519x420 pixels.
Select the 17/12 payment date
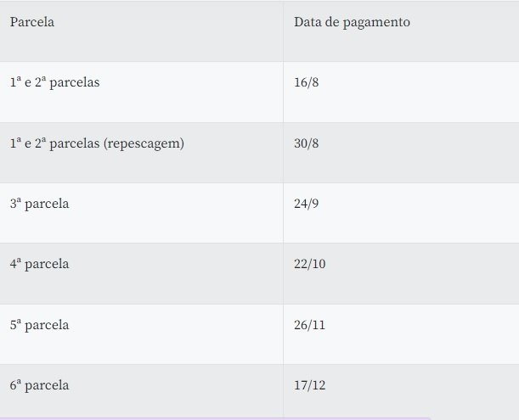pos(310,385)
